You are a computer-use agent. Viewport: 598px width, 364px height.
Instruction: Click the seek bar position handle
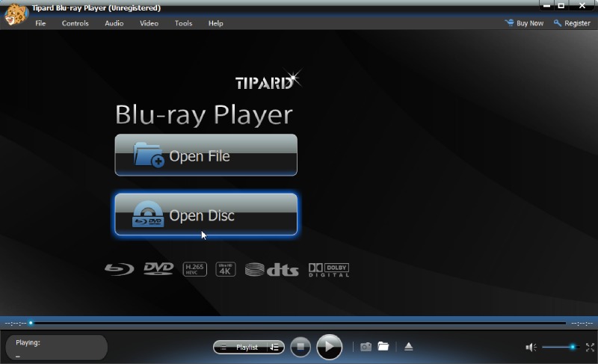tap(31, 323)
